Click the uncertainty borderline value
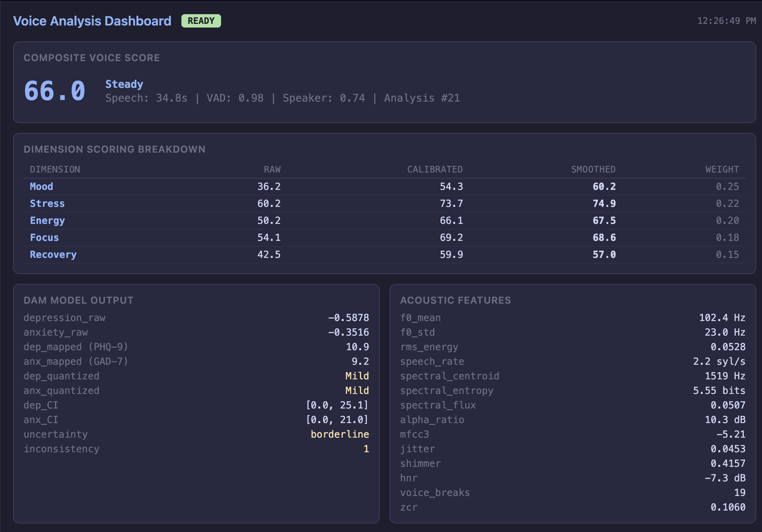Image resolution: width=762 pixels, height=532 pixels. (x=340, y=434)
